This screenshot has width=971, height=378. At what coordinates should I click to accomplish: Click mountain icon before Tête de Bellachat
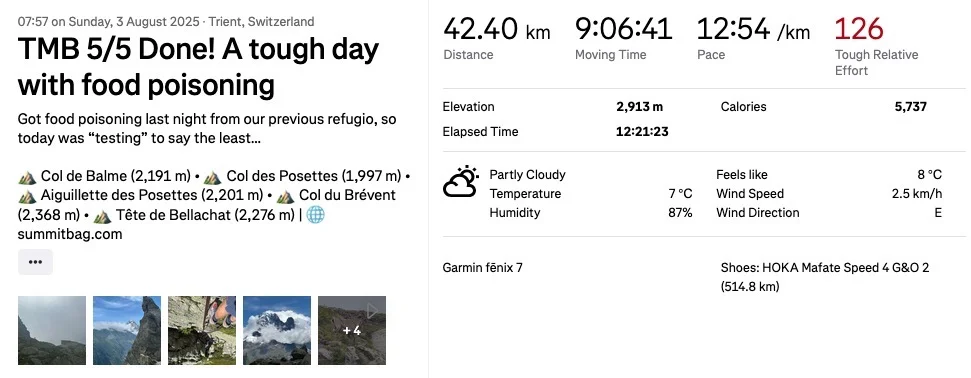click(102, 216)
